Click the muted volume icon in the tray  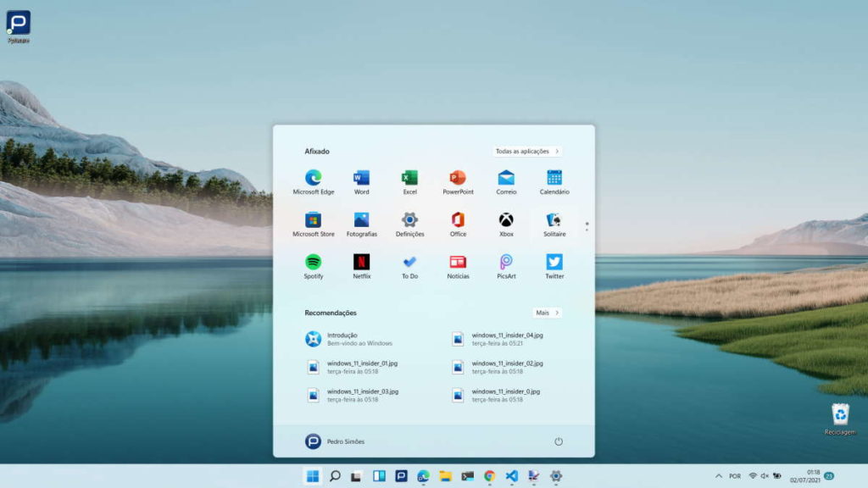pos(765,475)
